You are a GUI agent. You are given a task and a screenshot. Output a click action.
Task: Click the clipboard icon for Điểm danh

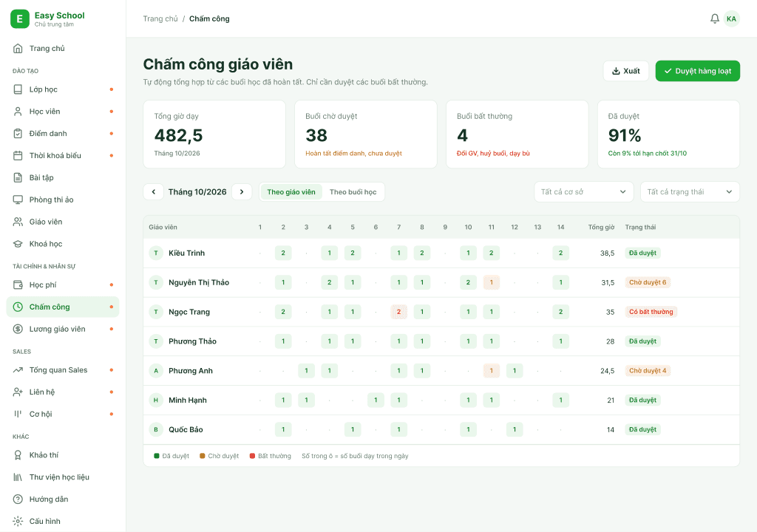[18, 134]
